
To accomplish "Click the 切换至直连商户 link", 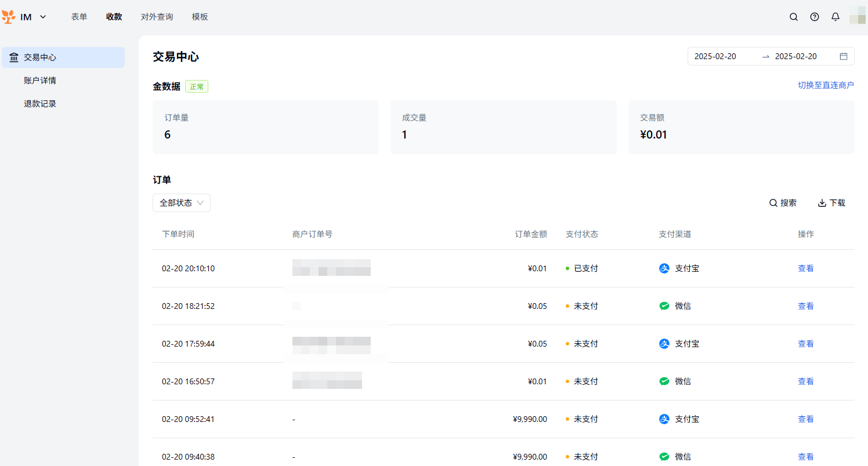I will click(x=826, y=85).
